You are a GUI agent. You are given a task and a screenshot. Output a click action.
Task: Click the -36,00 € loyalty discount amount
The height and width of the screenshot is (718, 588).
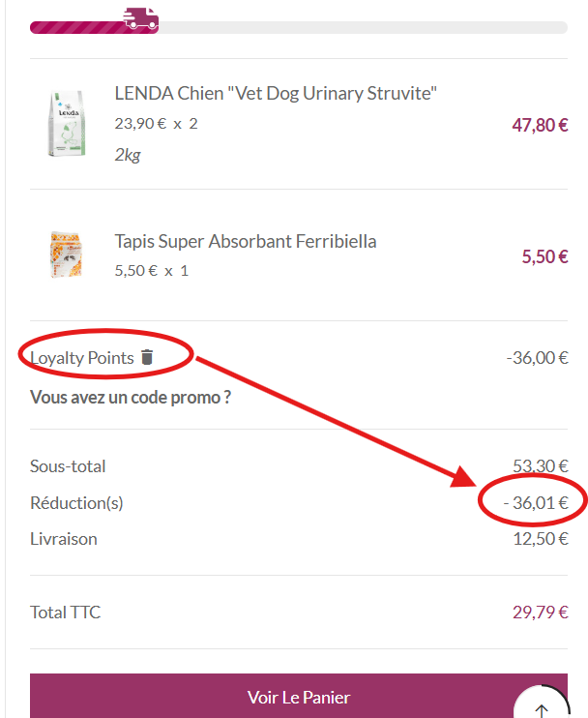(537, 358)
